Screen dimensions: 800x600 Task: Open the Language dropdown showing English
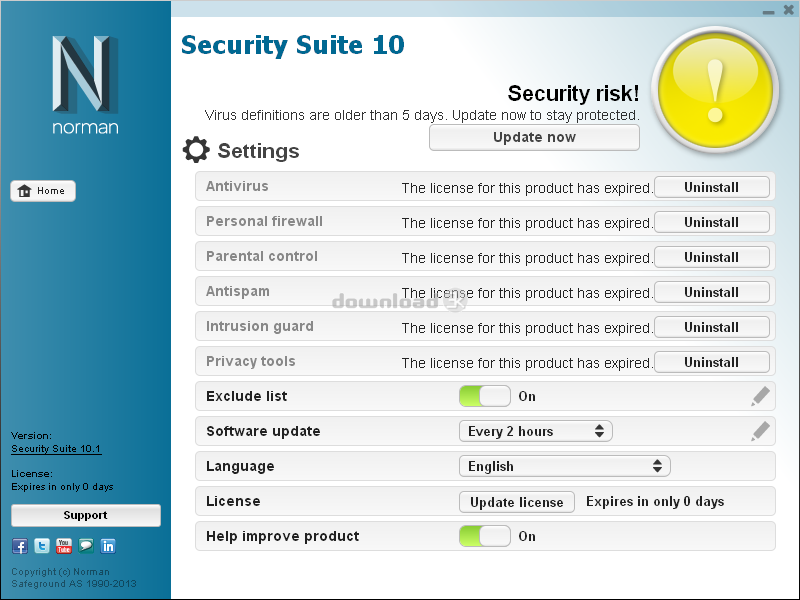[564, 466]
